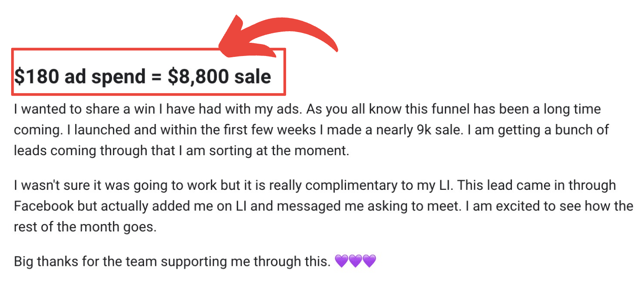Click the text "I wasn't sure it was going to work"

115,186
